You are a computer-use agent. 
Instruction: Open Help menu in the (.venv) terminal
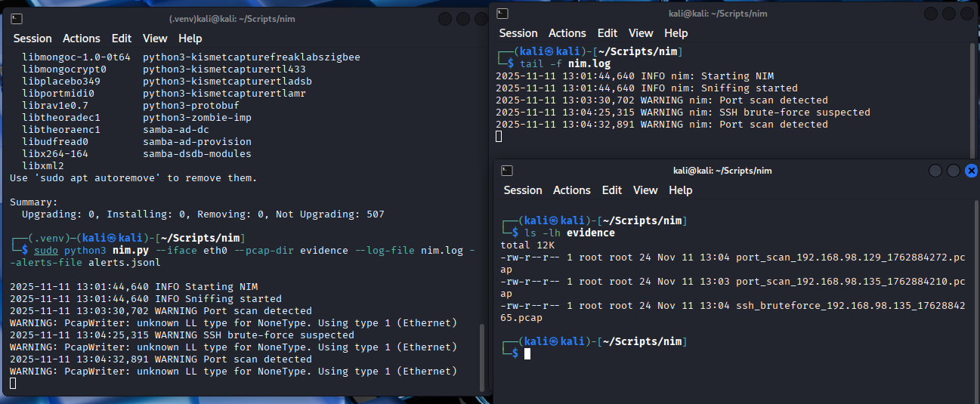click(190, 39)
